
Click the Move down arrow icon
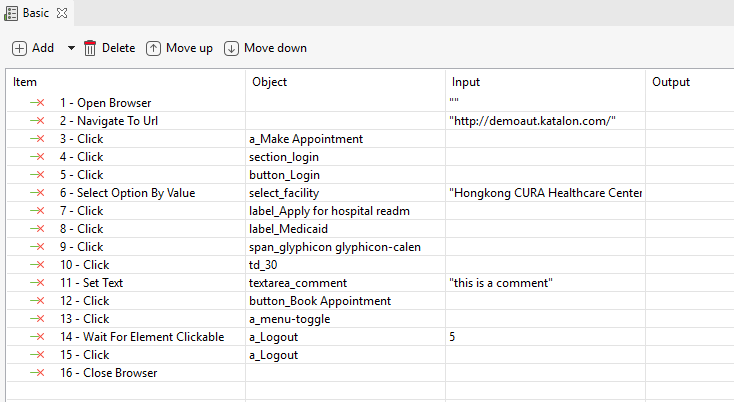(x=231, y=48)
